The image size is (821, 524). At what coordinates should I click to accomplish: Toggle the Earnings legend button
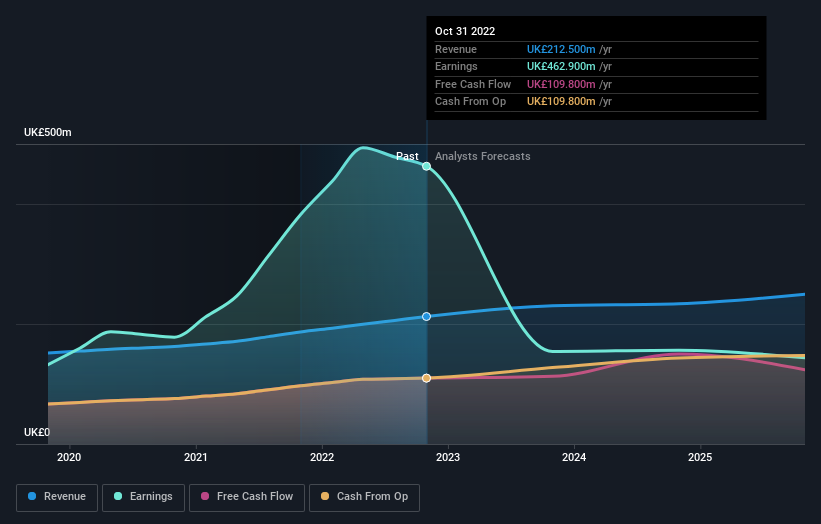pyautogui.click(x=143, y=497)
